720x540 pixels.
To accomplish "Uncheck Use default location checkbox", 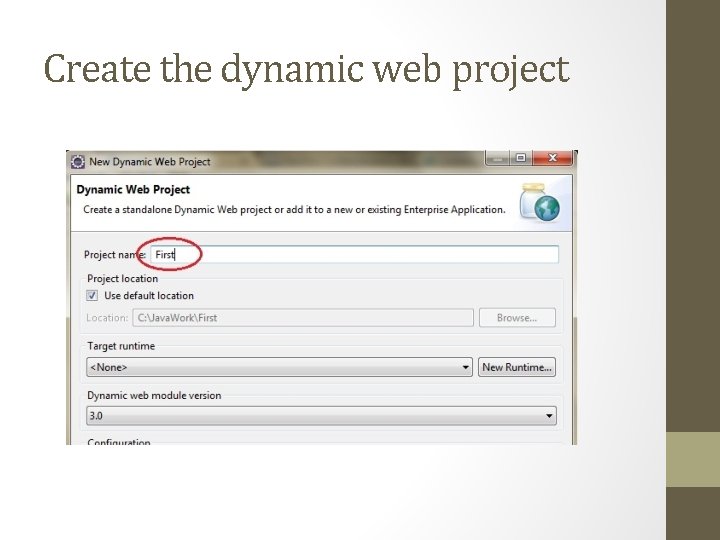I will tap(92, 295).
